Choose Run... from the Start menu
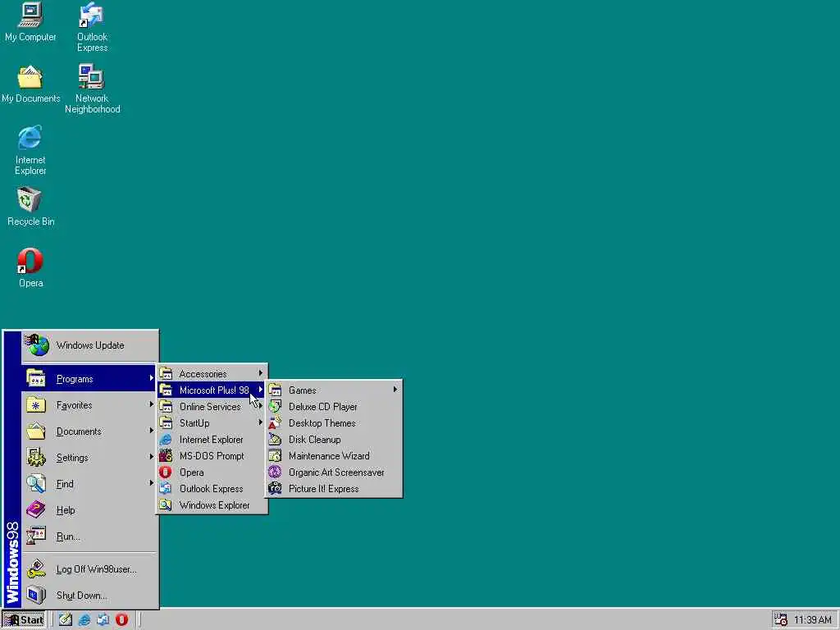The height and width of the screenshot is (630, 840). pos(90,536)
